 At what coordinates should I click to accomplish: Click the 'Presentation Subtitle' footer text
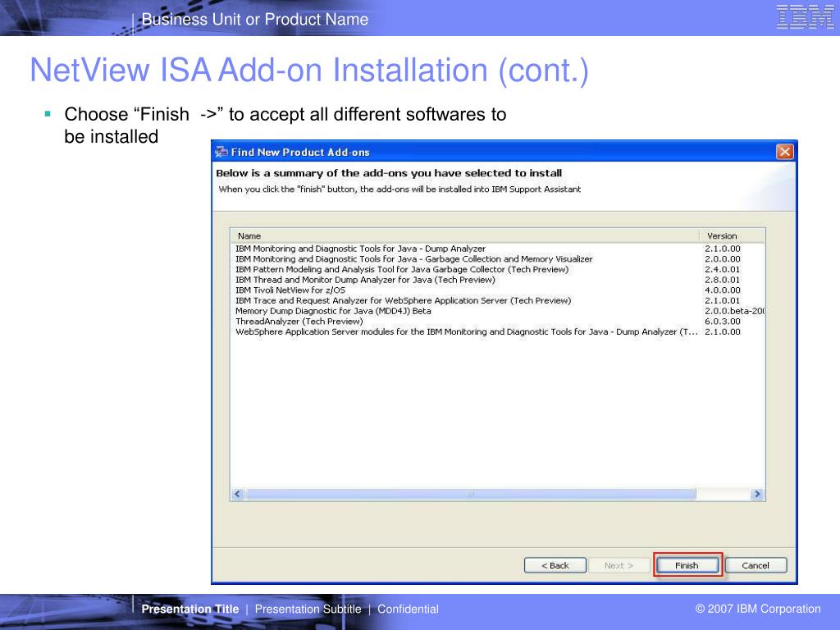[x=308, y=609]
